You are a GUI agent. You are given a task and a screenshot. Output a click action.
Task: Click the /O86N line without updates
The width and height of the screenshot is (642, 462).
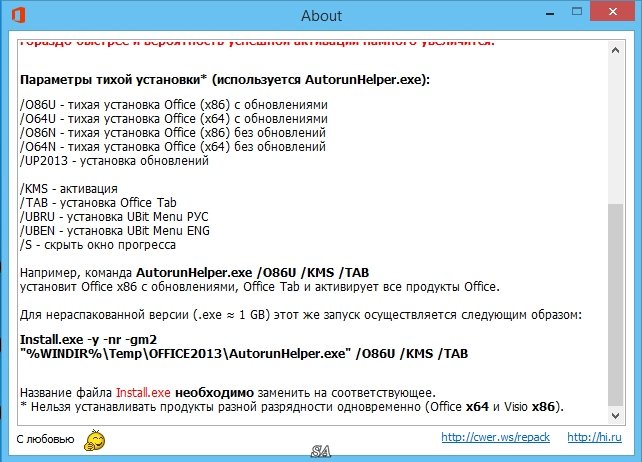click(173, 133)
